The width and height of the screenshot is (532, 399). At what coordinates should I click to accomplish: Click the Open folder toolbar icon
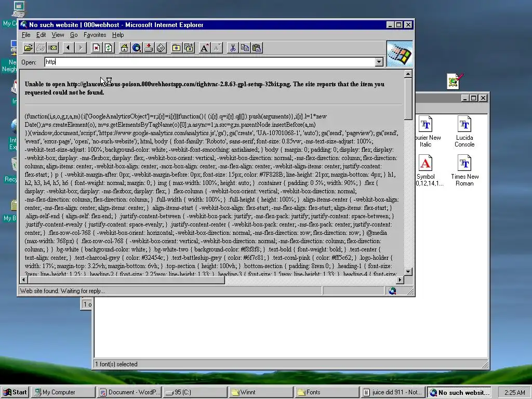pyautogui.click(x=29, y=48)
